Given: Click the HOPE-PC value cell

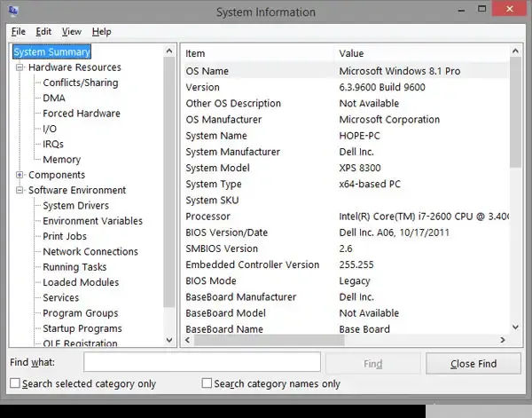Looking at the screenshot, I should tap(359, 136).
